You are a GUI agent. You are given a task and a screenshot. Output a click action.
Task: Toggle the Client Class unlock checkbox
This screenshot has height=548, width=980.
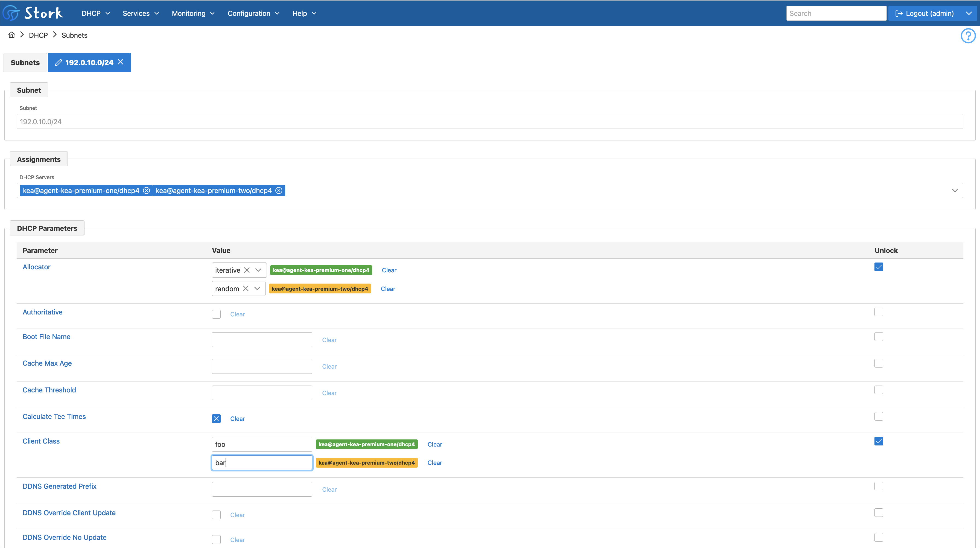879,441
